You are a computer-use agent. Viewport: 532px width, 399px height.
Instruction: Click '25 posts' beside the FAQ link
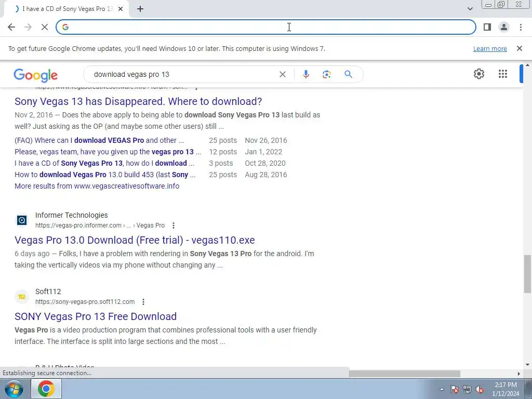pyautogui.click(x=222, y=140)
